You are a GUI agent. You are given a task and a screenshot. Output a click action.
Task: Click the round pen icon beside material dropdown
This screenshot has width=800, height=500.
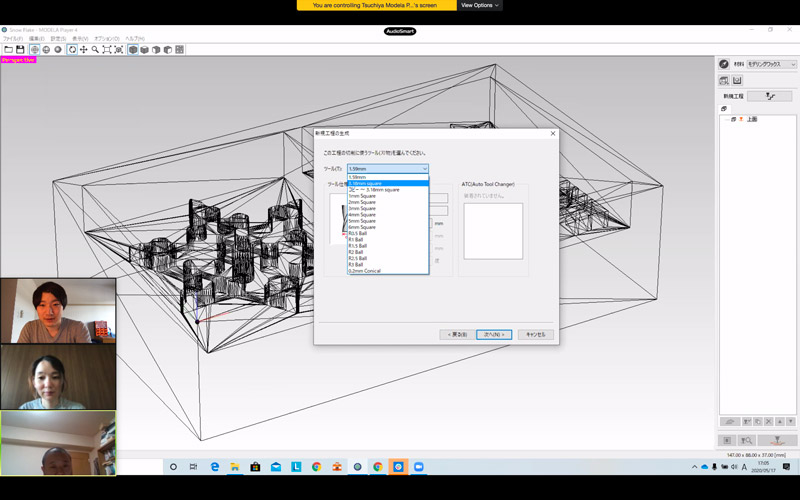pos(723,64)
